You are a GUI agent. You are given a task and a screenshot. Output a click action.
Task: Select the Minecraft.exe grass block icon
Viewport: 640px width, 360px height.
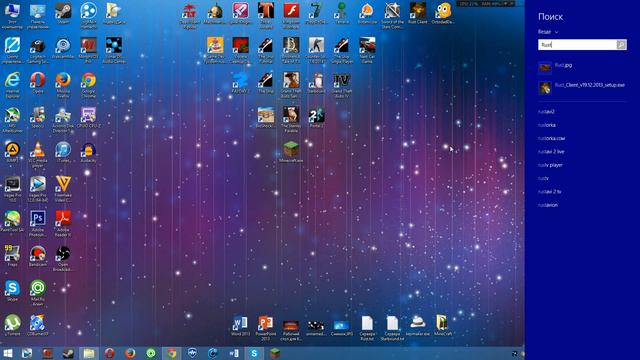click(x=291, y=150)
